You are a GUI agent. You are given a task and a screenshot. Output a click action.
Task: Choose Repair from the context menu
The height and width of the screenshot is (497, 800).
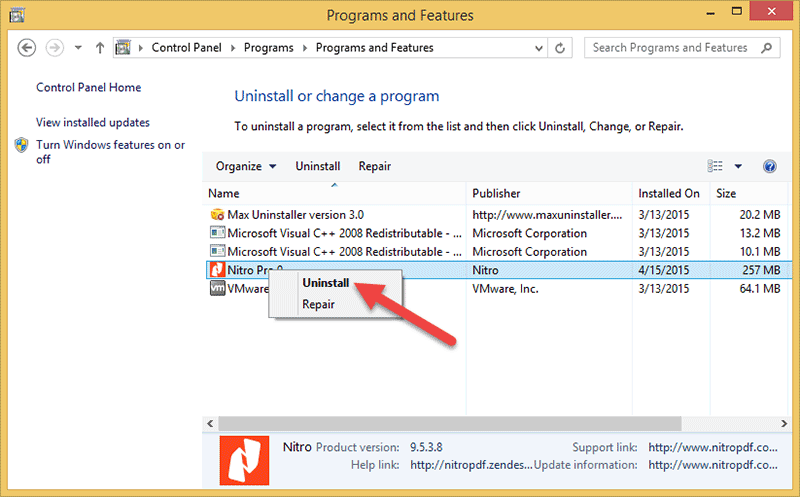(318, 305)
